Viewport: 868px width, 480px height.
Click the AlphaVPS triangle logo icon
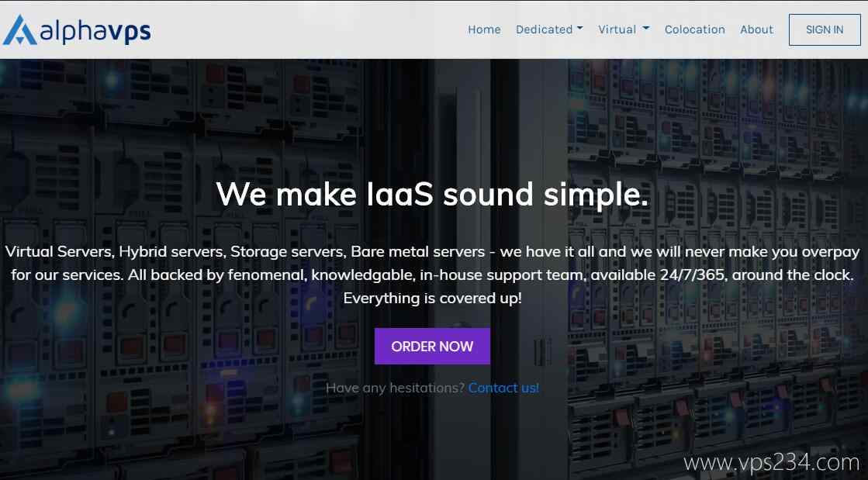click(x=19, y=29)
